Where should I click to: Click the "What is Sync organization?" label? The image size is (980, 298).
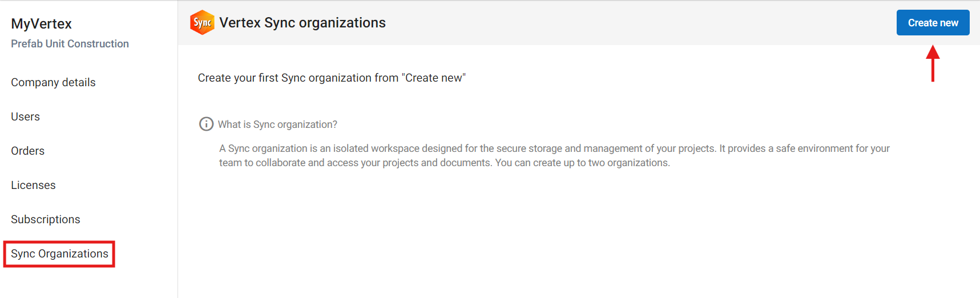click(277, 124)
